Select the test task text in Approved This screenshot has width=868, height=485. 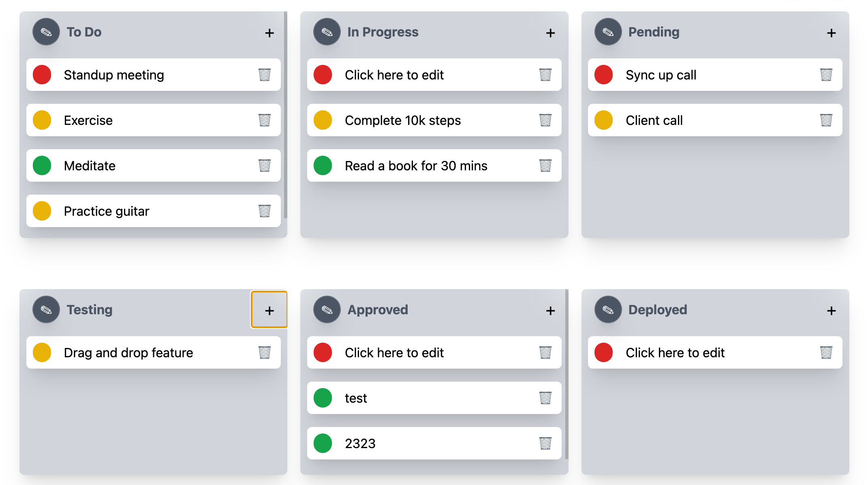point(356,398)
